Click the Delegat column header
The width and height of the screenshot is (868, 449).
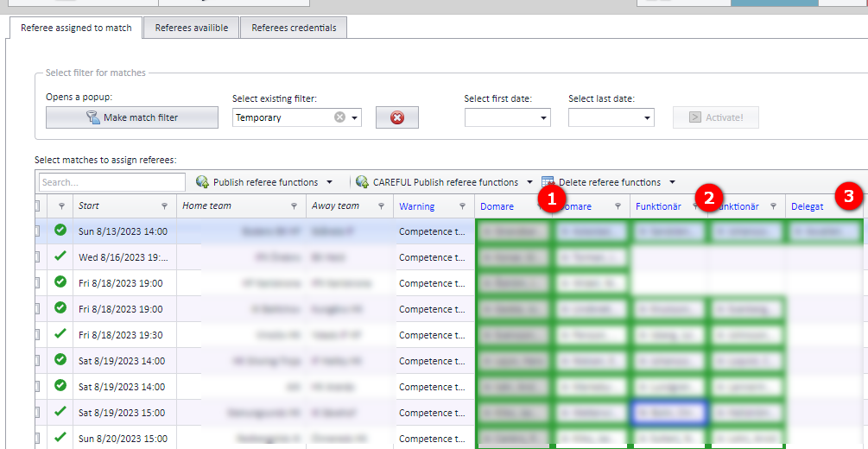click(807, 206)
